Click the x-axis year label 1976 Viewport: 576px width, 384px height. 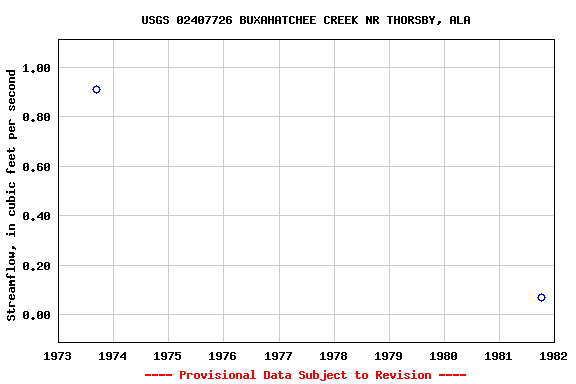pos(223,356)
